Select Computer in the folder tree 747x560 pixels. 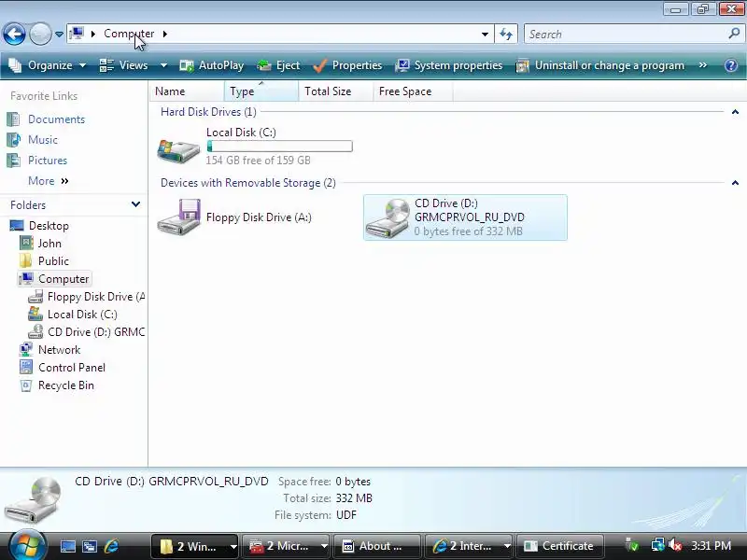(63, 278)
